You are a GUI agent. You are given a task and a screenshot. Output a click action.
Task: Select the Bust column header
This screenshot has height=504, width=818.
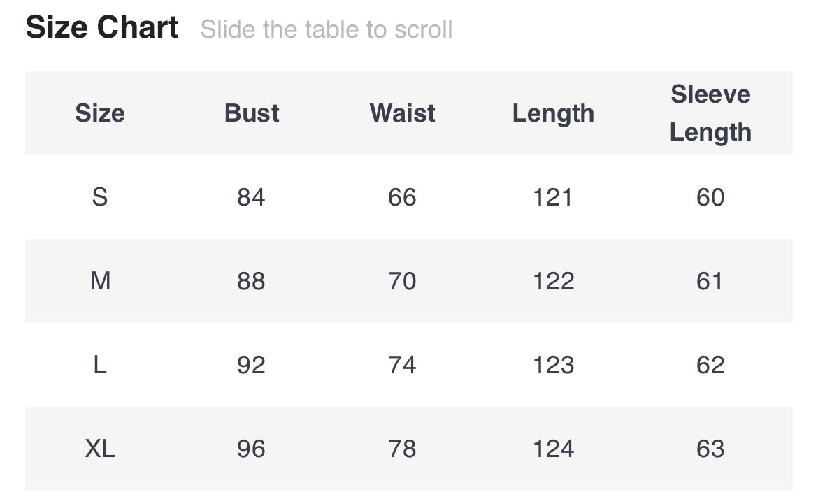[252, 113]
